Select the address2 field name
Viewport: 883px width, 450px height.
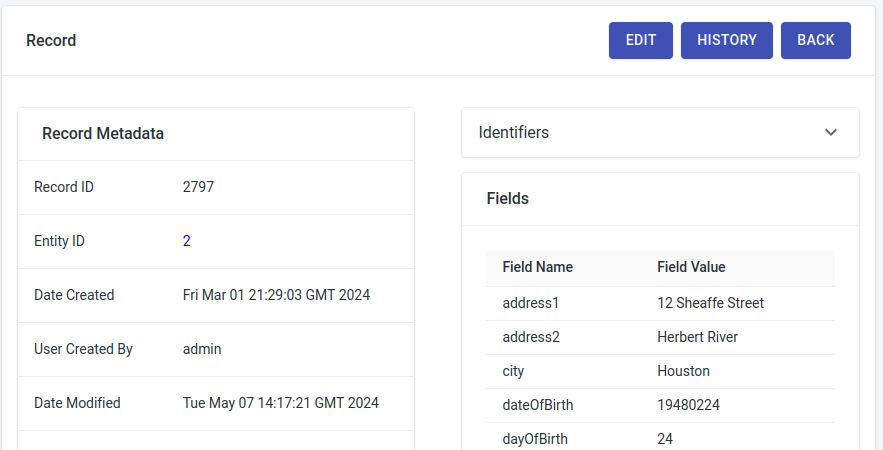[531, 337]
